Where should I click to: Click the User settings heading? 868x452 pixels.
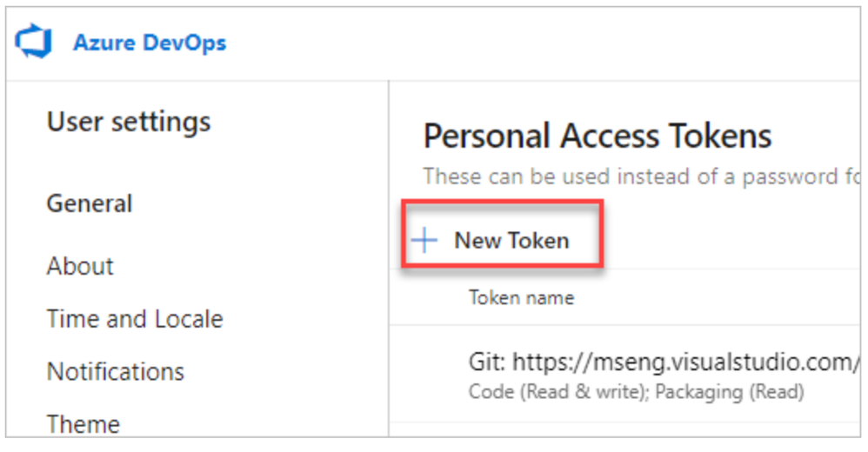(x=129, y=122)
